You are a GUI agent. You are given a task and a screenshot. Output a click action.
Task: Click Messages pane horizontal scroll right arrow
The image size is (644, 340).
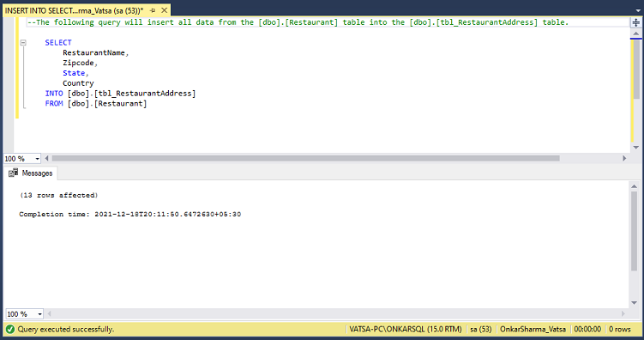pyautogui.click(x=623, y=313)
